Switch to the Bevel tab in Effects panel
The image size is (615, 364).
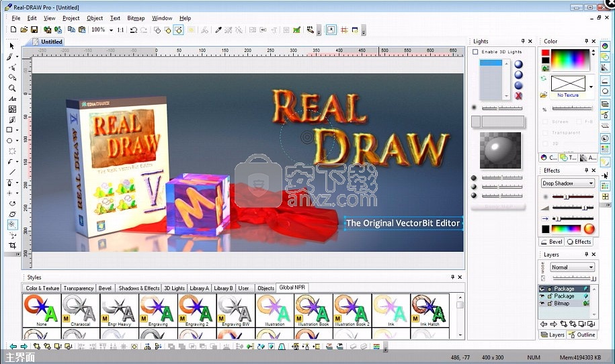[x=552, y=242]
